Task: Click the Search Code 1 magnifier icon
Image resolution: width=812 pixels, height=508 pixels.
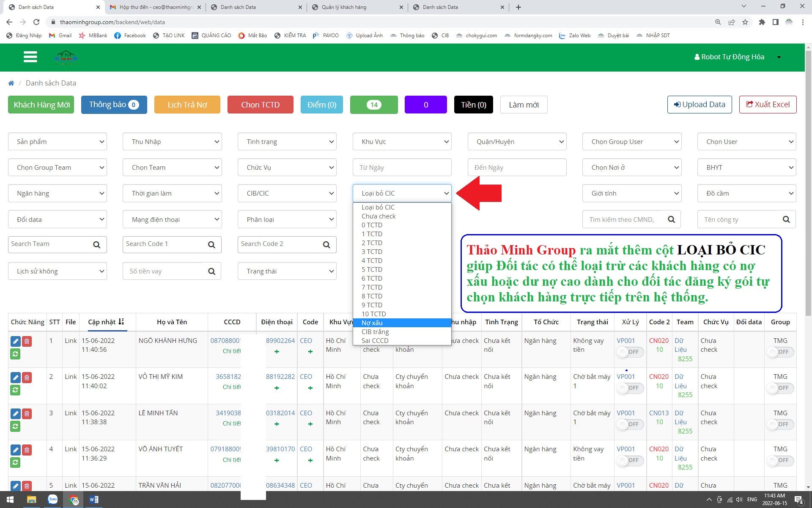Action: pos(211,245)
